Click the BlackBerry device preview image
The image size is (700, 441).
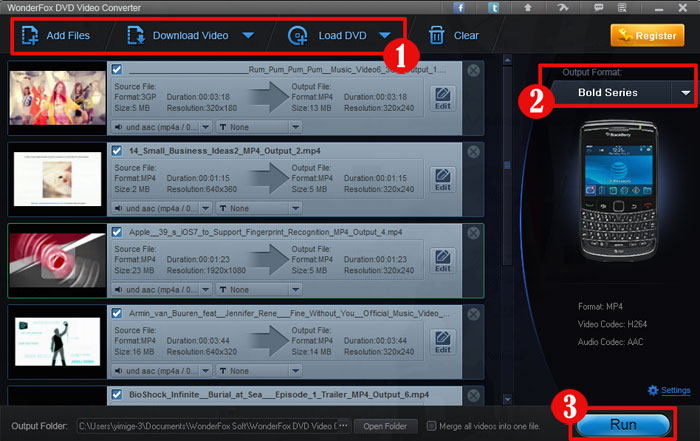click(618, 191)
